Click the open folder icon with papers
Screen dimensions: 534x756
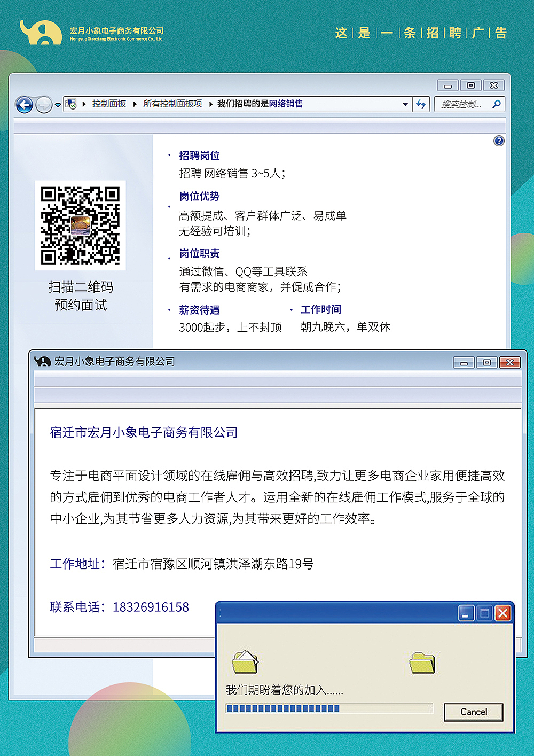click(x=245, y=662)
